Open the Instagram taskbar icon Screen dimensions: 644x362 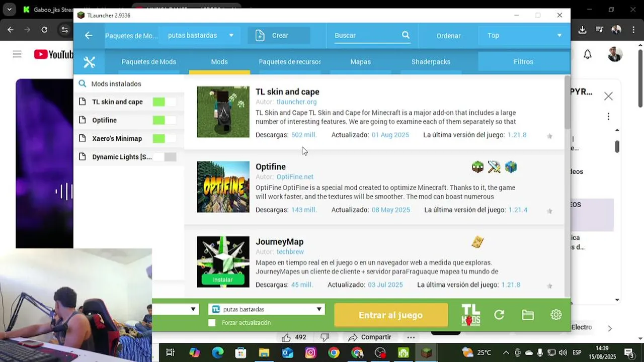point(310,353)
